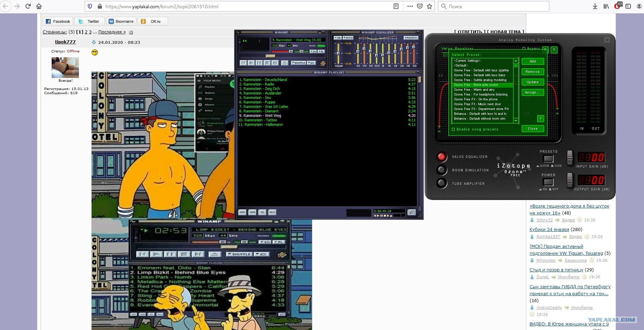Image resolution: width=644 pixels, height=330 pixels.
Task: Go to the Последняя » page link
Action: tap(112, 32)
